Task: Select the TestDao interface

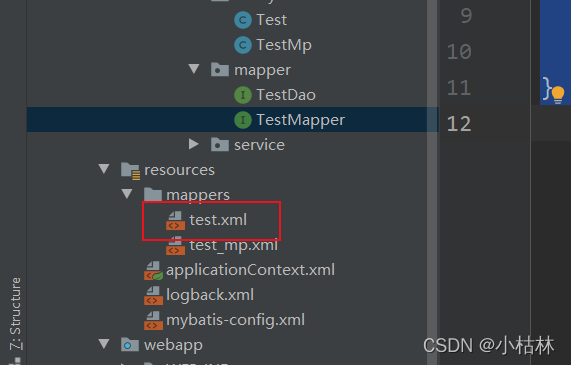Action: (286, 95)
